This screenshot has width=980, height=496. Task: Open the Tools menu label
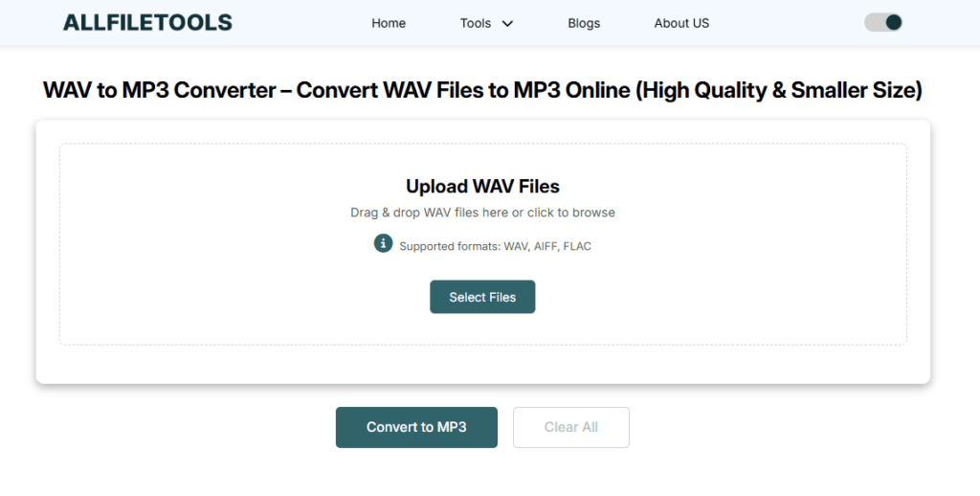coord(476,23)
